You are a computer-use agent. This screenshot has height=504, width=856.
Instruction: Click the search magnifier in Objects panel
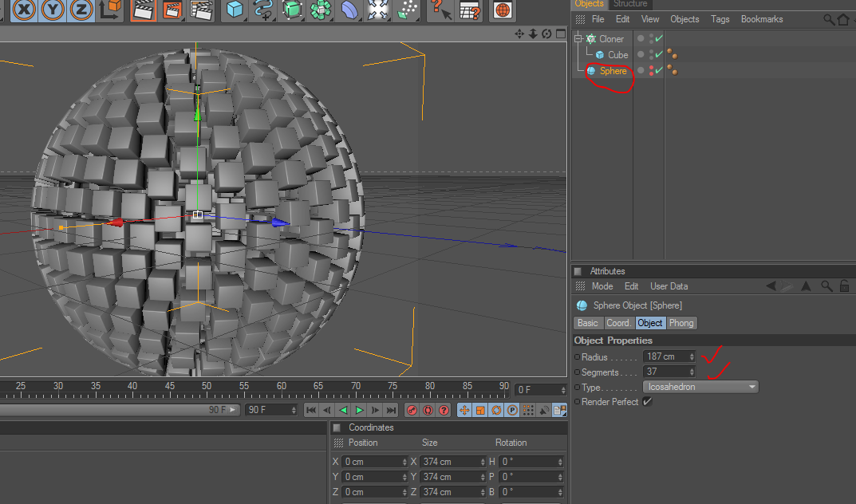pos(830,19)
